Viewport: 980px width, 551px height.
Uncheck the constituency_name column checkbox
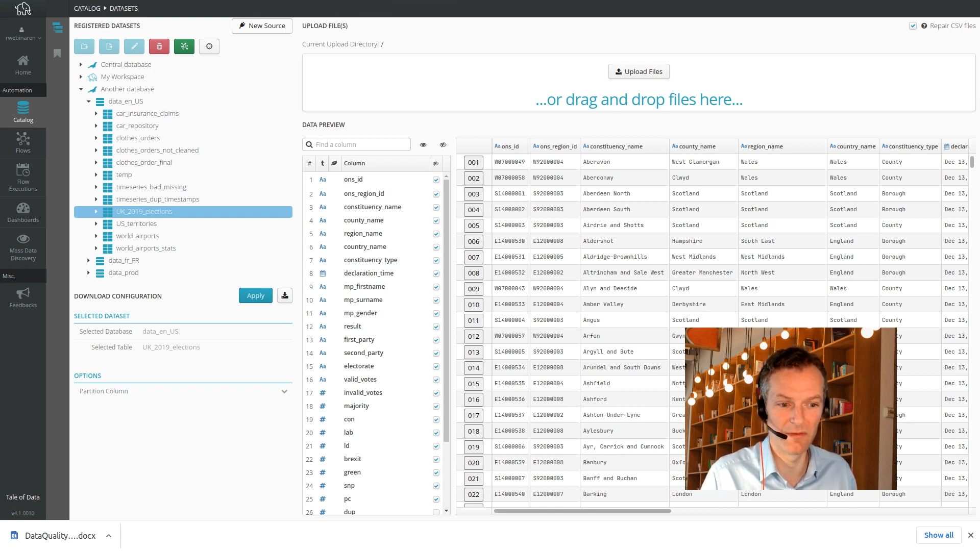click(436, 208)
